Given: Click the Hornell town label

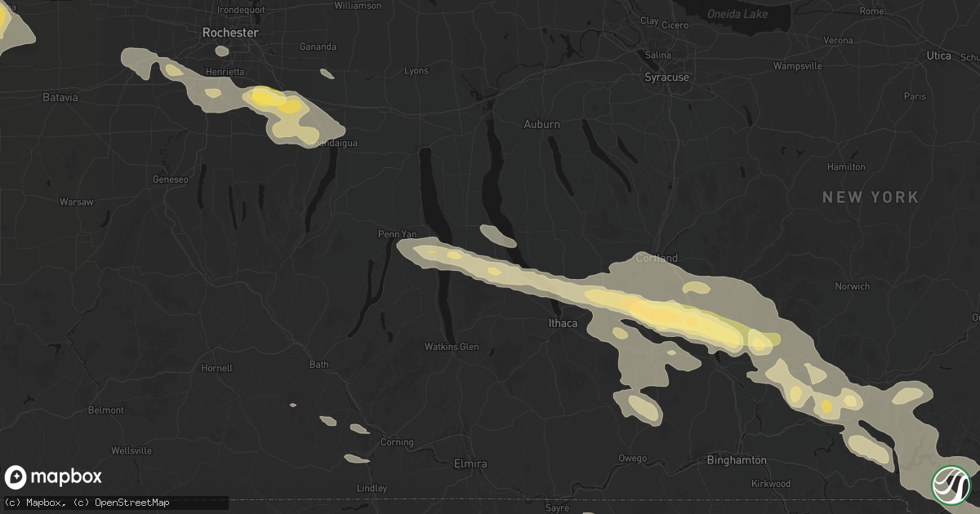Looking at the screenshot, I should click(x=217, y=368).
